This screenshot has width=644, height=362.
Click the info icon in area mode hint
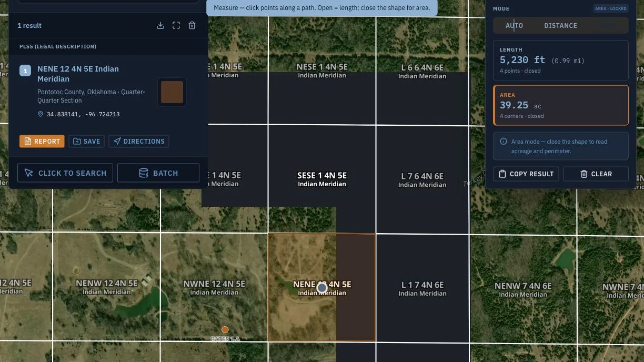point(504,142)
